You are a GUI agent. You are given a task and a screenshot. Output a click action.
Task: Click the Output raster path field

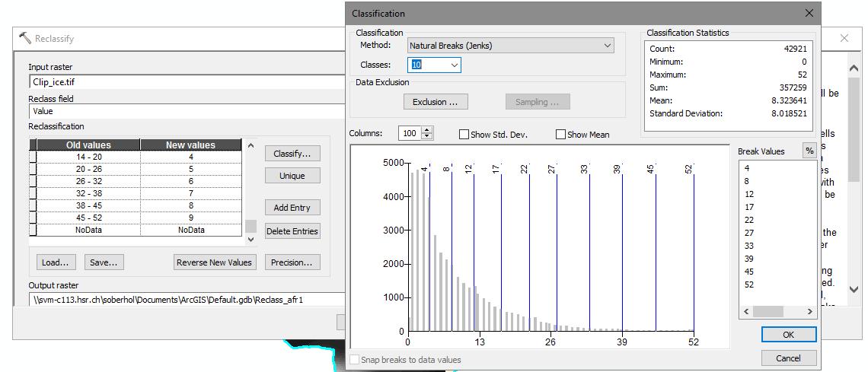(x=183, y=300)
